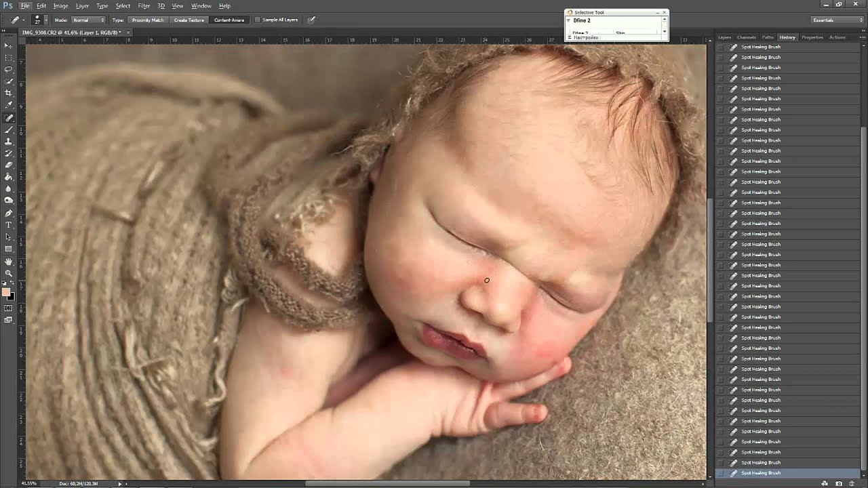
Task: Change screen mode icon in toolbox
Action: [9, 320]
